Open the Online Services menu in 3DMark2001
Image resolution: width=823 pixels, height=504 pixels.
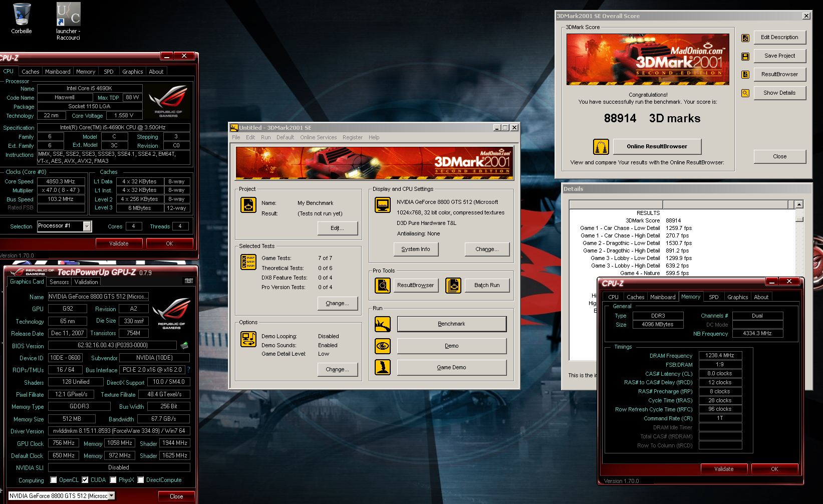[319, 137]
